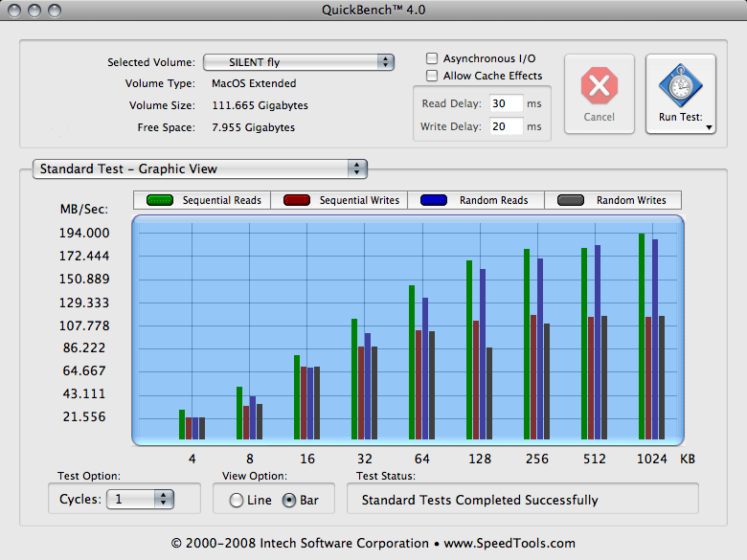747x560 pixels.
Task: Click the Run Test stopwatch icon
Action: [x=681, y=86]
